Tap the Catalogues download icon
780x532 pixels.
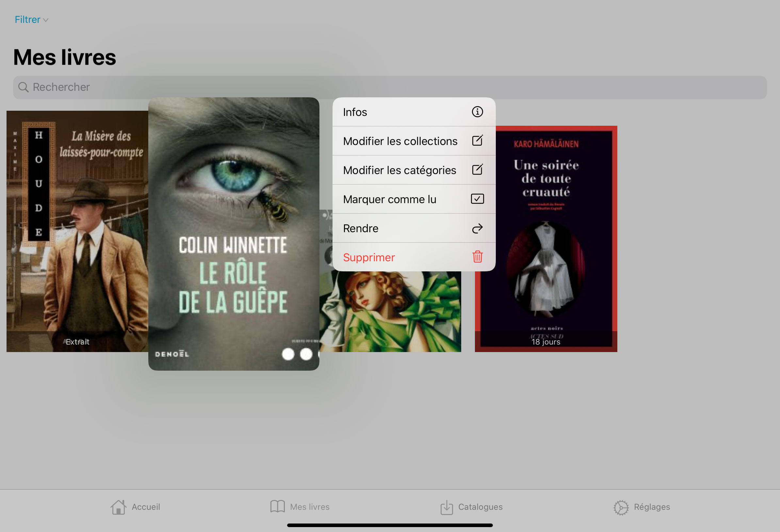pos(447,507)
